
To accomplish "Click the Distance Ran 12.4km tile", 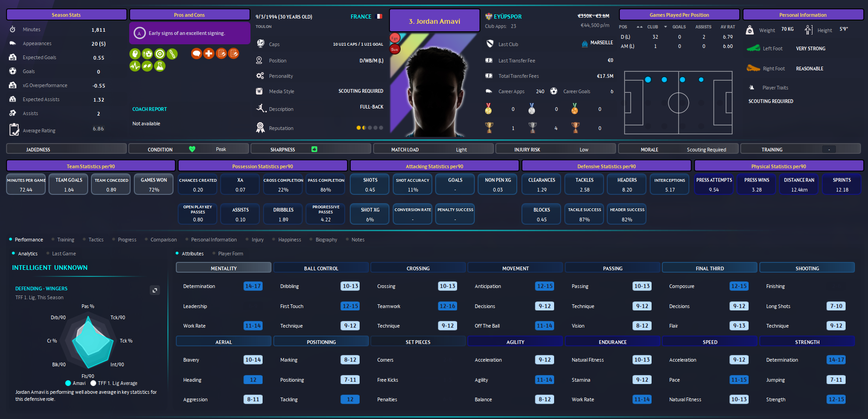I will point(799,184).
